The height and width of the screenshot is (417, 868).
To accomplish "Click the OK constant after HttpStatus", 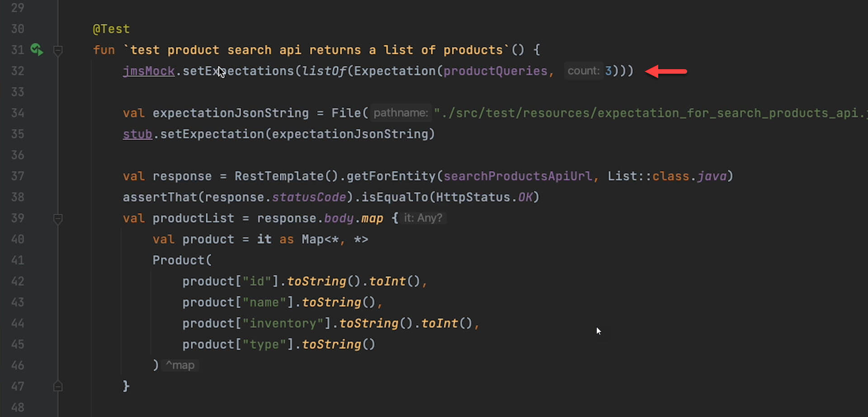I will click(x=525, y=197).
